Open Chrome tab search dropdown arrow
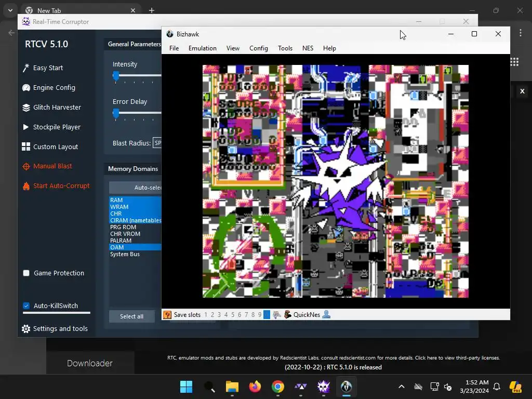Screen dimensions: 532x399 coord(10,10)
